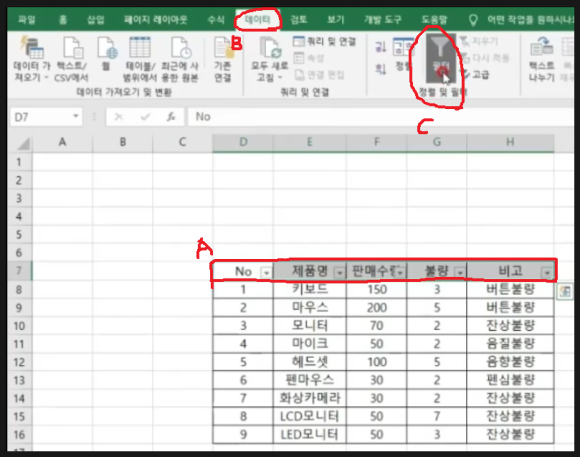Image resolution: width=580 pixels, height=457 pixels.
Task: Click the 최근에 사용한 원본 icon
Action: point(181,47)
